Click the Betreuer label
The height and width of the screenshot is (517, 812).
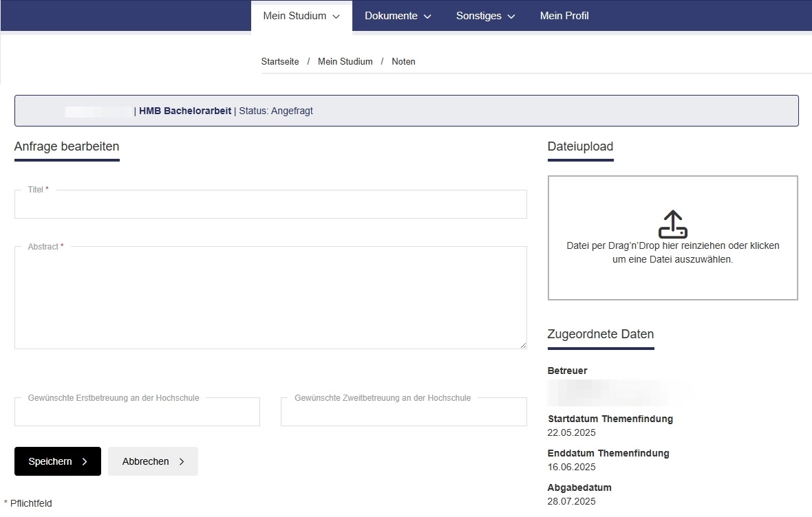click(x=567, y=371)
